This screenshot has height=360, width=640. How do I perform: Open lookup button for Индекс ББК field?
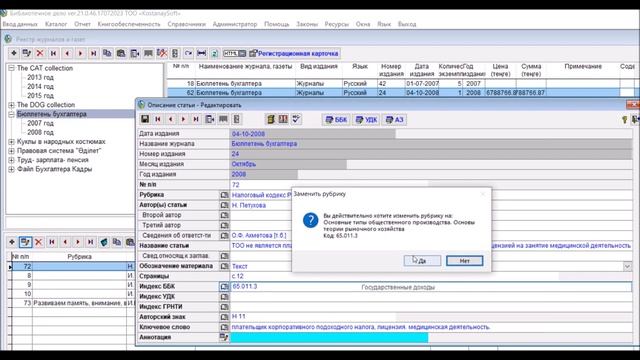(224, 287)
